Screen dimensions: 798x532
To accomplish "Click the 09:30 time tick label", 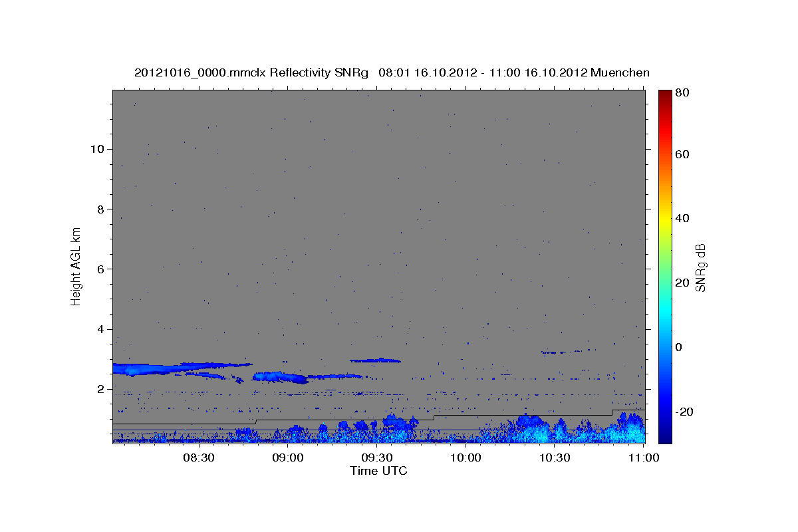I will click(x=376, y=458).
